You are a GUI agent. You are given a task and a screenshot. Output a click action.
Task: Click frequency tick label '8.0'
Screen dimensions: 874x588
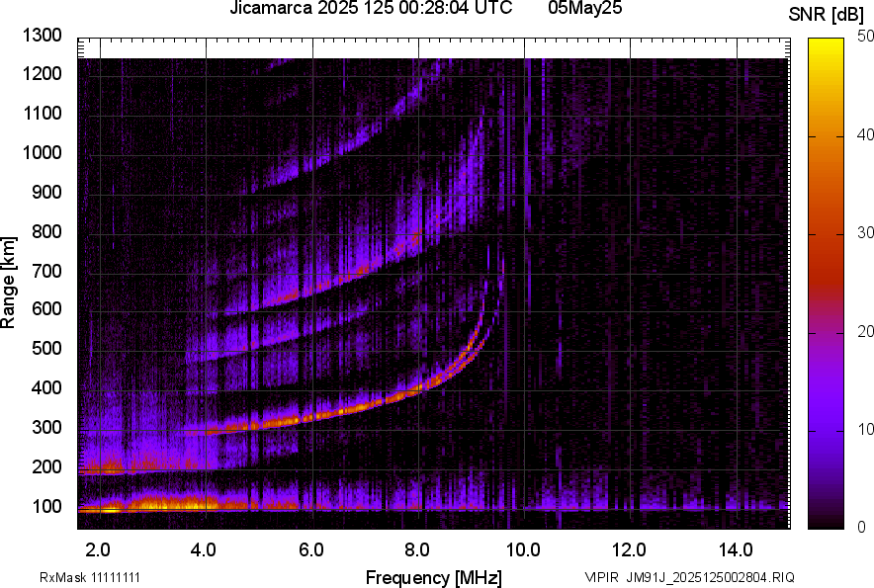pyautogui.click(x=416, y=550)
